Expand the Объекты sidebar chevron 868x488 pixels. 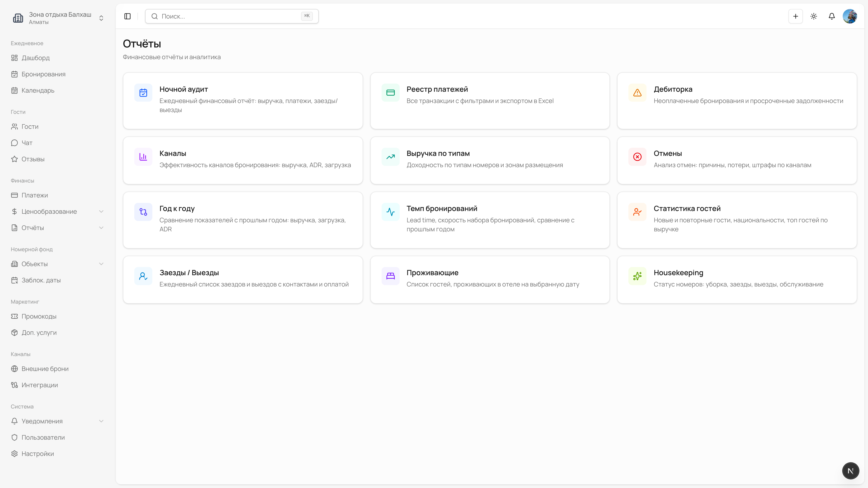[101, 264]
